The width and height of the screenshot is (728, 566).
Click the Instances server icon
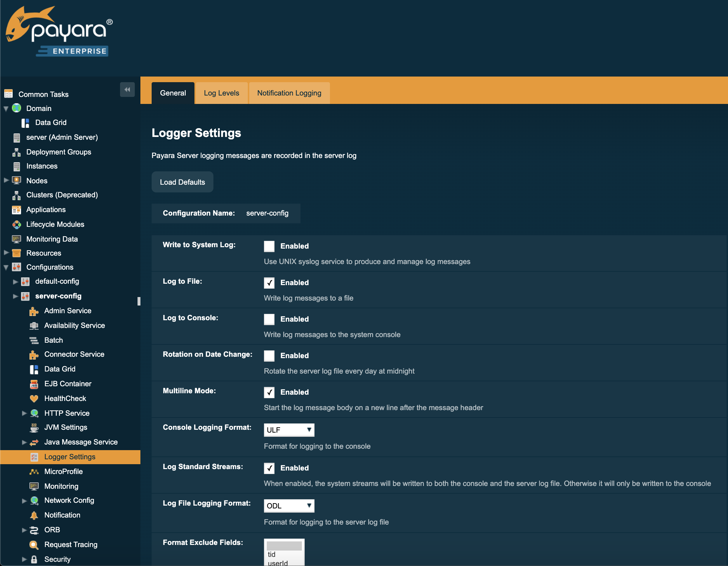[16, 166]
